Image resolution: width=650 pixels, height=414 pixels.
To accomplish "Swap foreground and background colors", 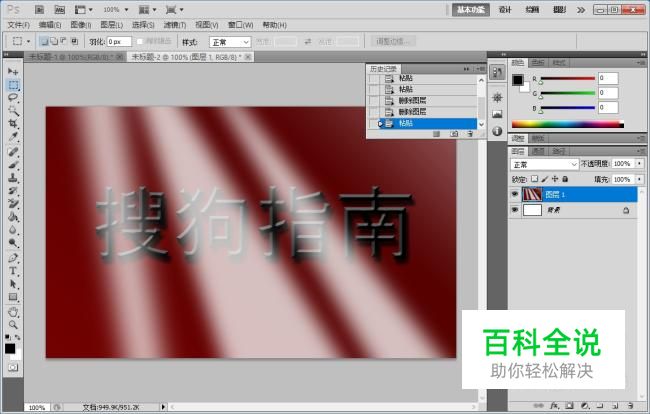I will point(17,337).
